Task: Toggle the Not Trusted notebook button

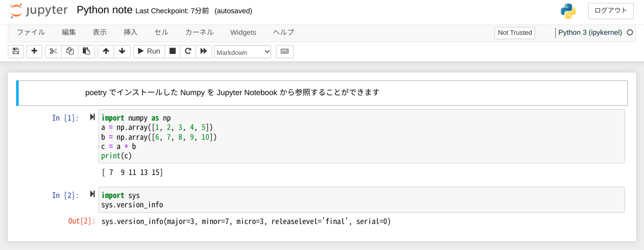Action: [515, 33]
